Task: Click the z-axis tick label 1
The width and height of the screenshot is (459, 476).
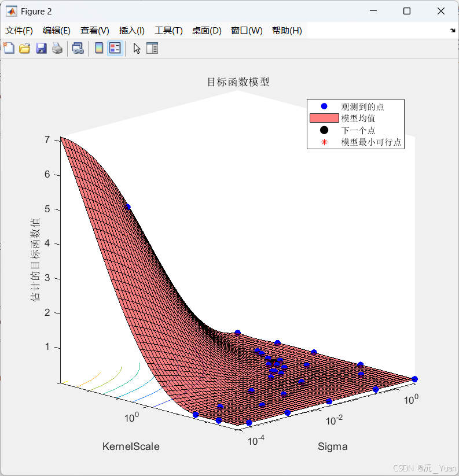Action: pos(47,347)
